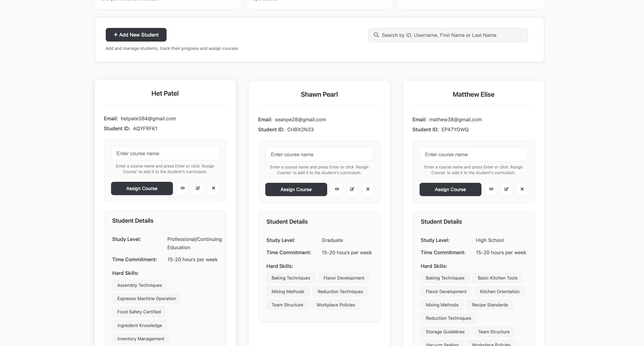Click Het Patel's name heading
Image resolution: width=644 pixels, height=346 pixels.
tap(165, 93)
